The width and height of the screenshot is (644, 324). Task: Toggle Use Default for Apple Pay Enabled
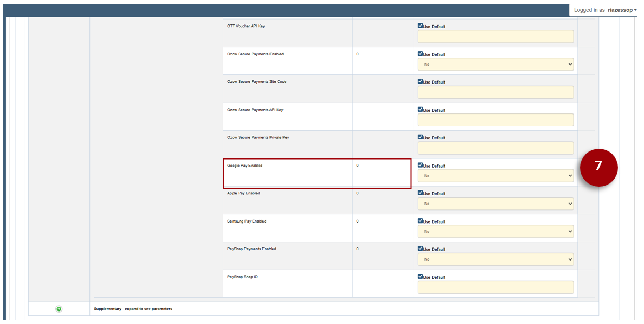pyautogui.click(x=421, y=193)
